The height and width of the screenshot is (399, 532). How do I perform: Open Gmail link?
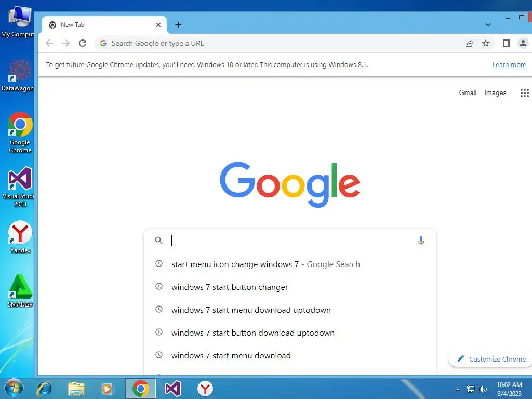(468, 92)
